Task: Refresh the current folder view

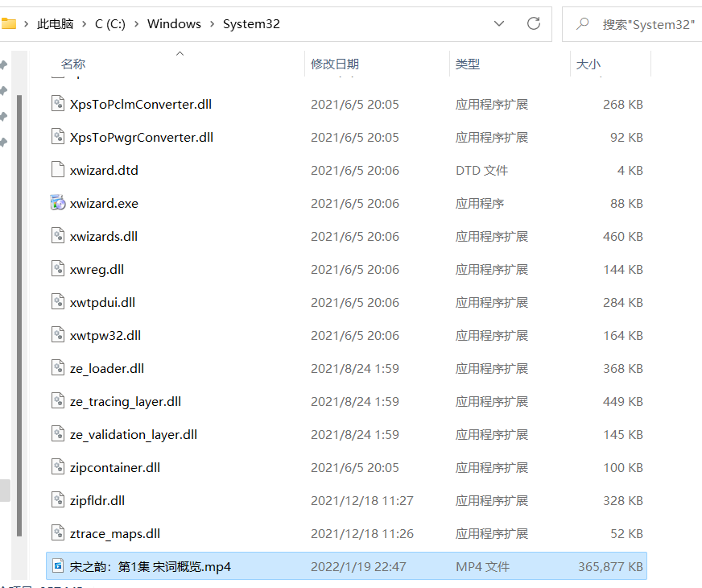Action: coord(533,23)
